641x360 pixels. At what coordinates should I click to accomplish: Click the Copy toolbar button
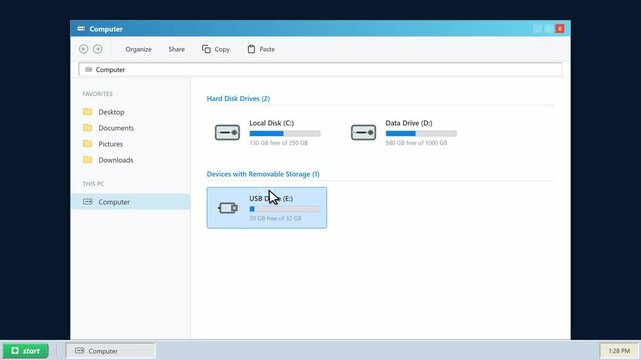click(x=216, y=49)
